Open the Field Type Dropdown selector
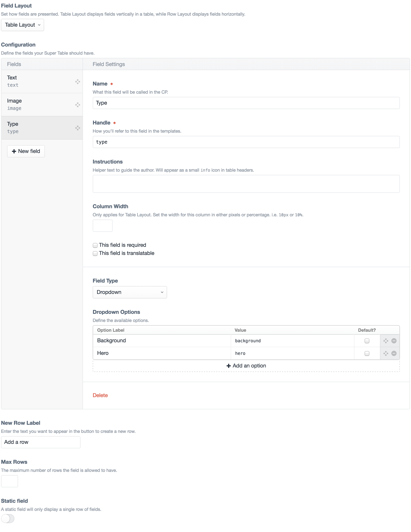Image resolution: width=411 pixels, height=532 pixels. 130,292
